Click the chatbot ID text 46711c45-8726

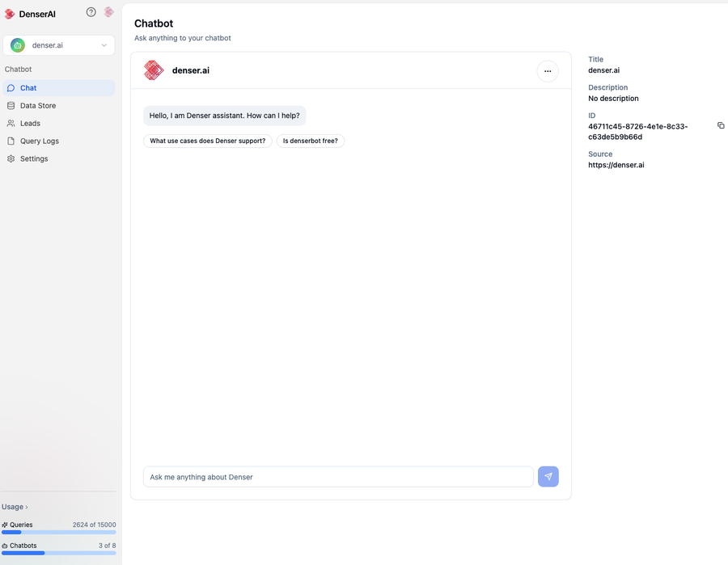638,132
